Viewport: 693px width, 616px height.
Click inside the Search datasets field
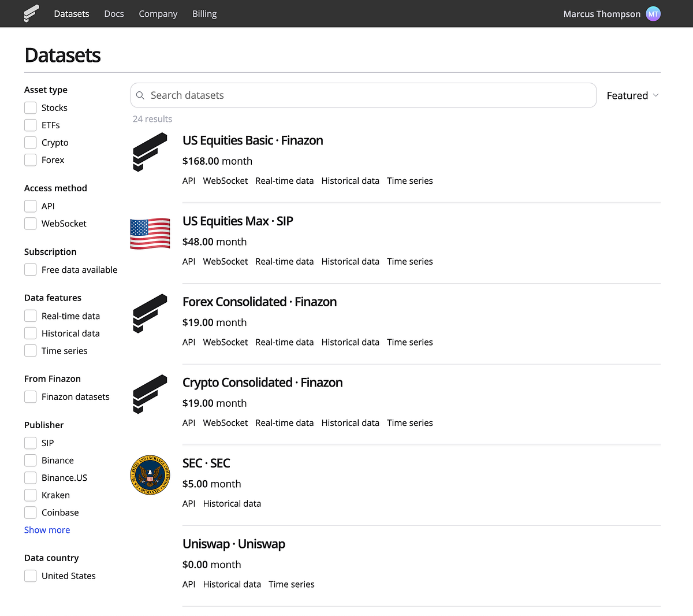pos(346,95)
